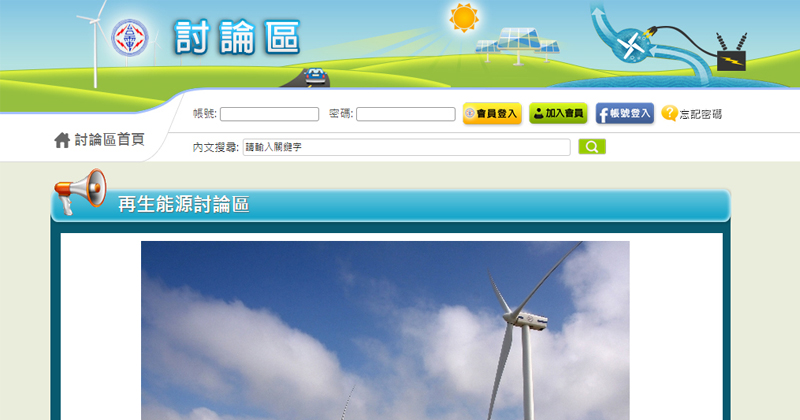Click the home icon beside 討論區首頁
The width and height of the screenshot is (800, 420).
62,140
